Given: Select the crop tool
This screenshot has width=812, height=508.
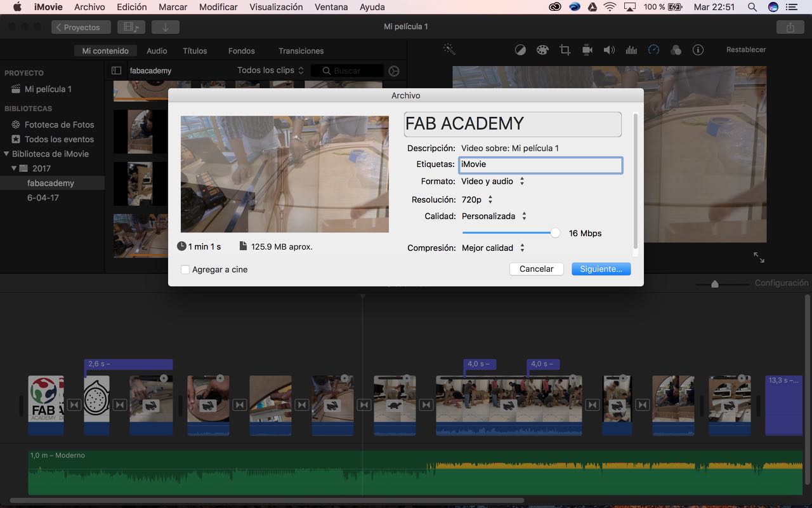Looking at the screenshot, I should click(x=565, y=50).
